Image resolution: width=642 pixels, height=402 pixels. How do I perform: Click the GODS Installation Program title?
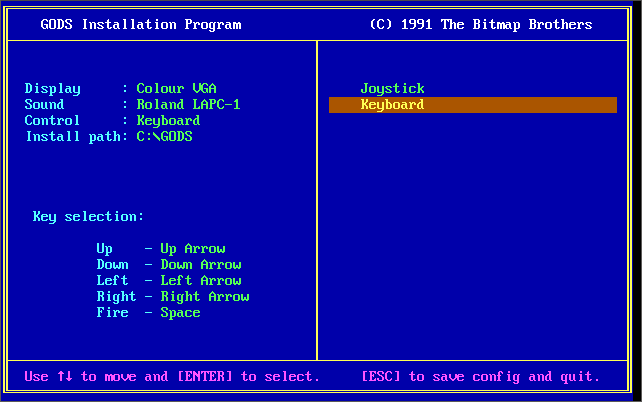(140, 24)
